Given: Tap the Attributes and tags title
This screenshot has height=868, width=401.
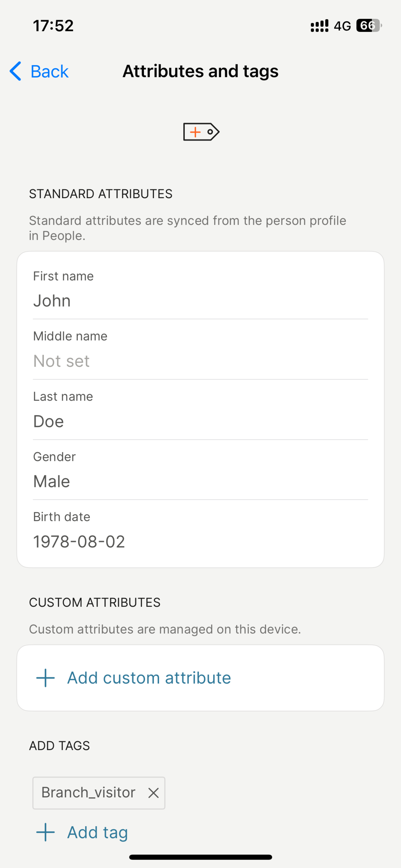Looking at the screenshot, I should click(200, 71).
